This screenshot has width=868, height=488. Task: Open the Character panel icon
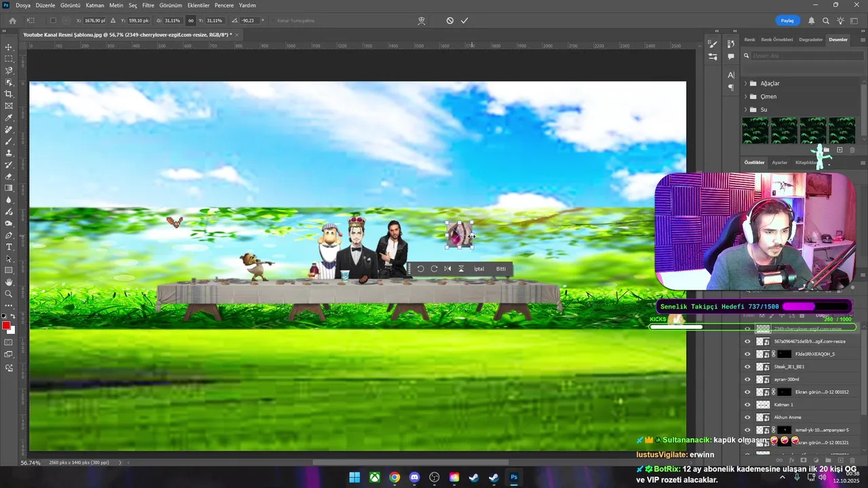click(731, 75)
